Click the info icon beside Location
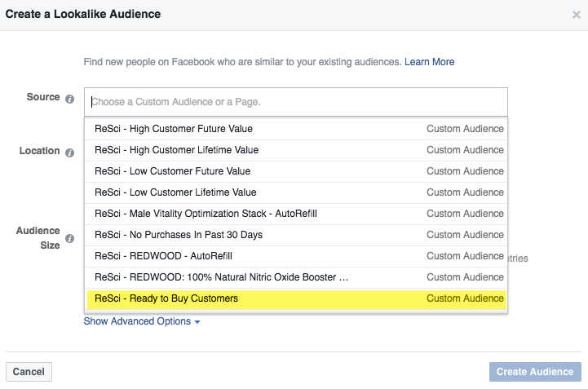The height and width of the screenshot is (389, 588). (69, 153)
